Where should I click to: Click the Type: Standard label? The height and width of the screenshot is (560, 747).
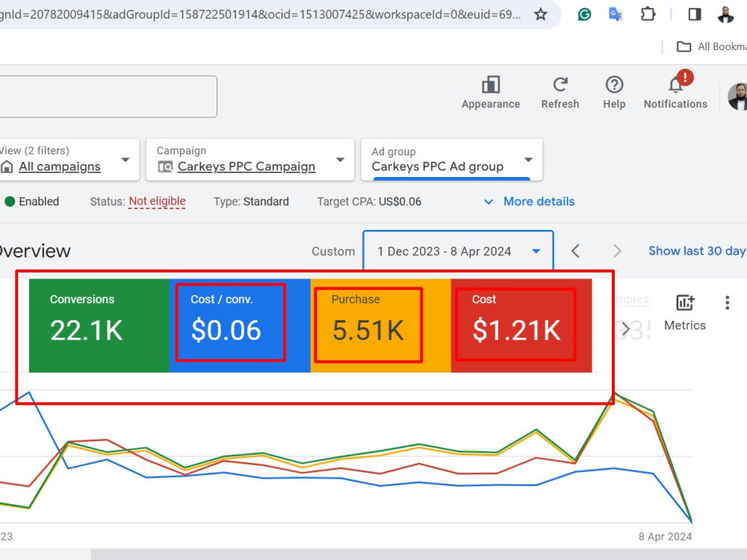tap(251, 202)
